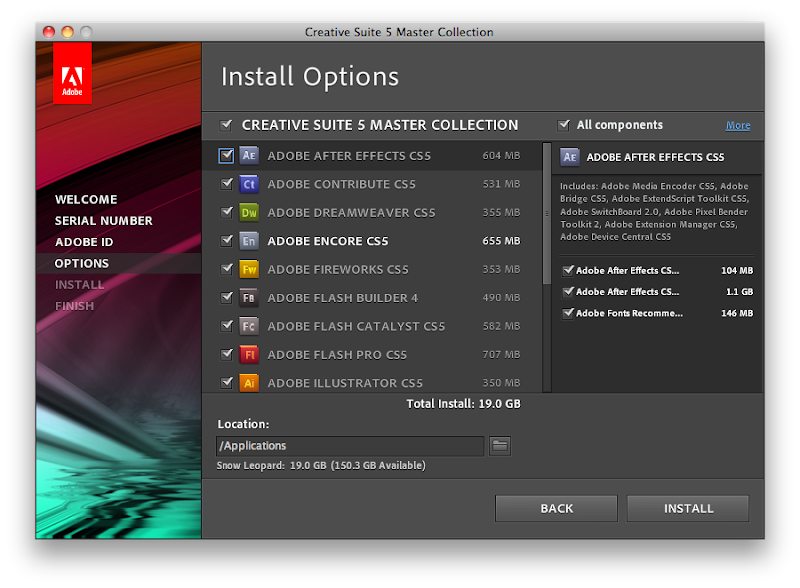The image size is (800, 588).
Task: Uncheck Adobe Fonts Recommended component checkbox
Action: tap(568, 313)
